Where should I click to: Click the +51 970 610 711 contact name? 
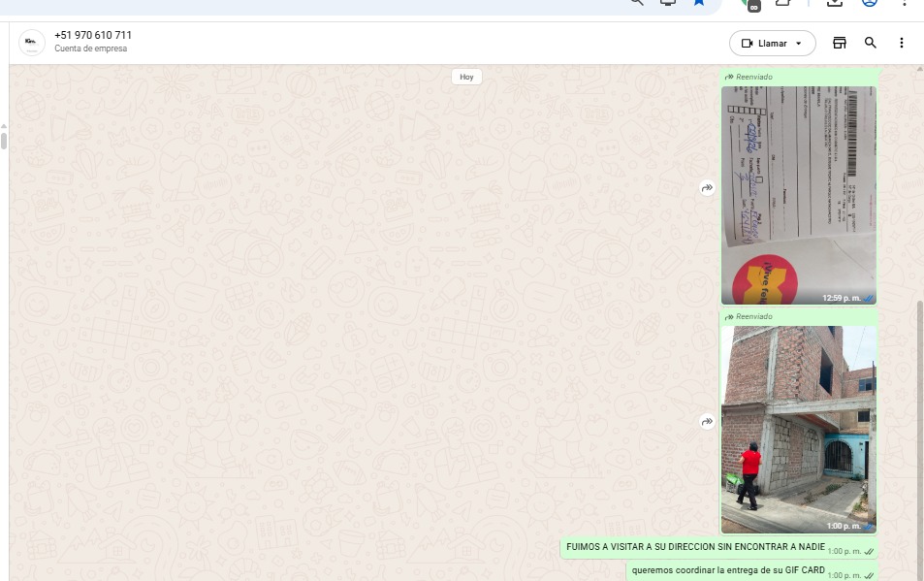pos(93,36)
